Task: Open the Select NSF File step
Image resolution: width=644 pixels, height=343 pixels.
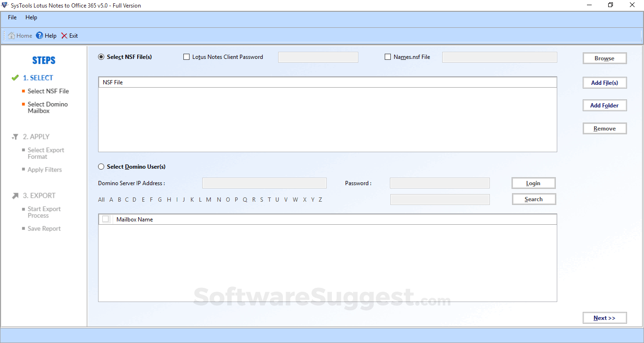Action: [x=48, y=91]
